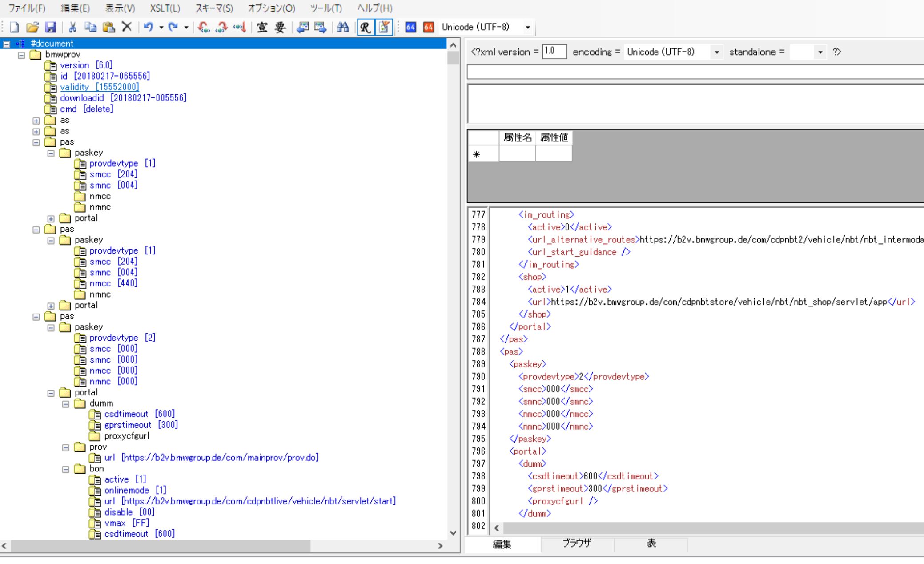Viewport: 924px width, 564px height.
Task: Collapse the bon node
Action: [x=65, y=469]
